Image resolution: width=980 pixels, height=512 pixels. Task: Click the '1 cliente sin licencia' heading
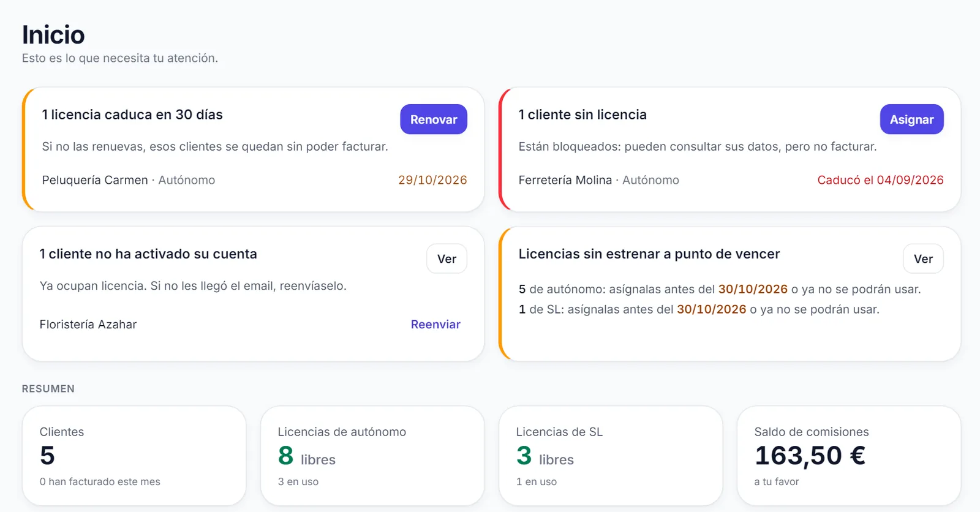pyautogui.click(x=582, y=115)
